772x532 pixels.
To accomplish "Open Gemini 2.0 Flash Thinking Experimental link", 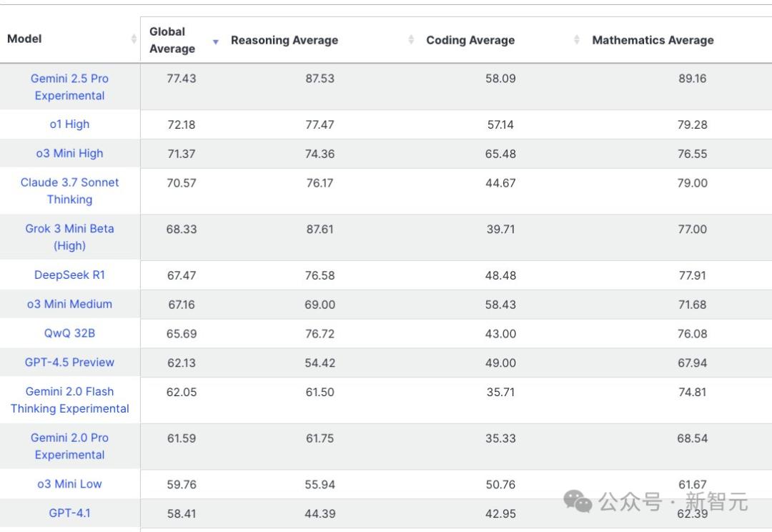I will tap(69, 400).
